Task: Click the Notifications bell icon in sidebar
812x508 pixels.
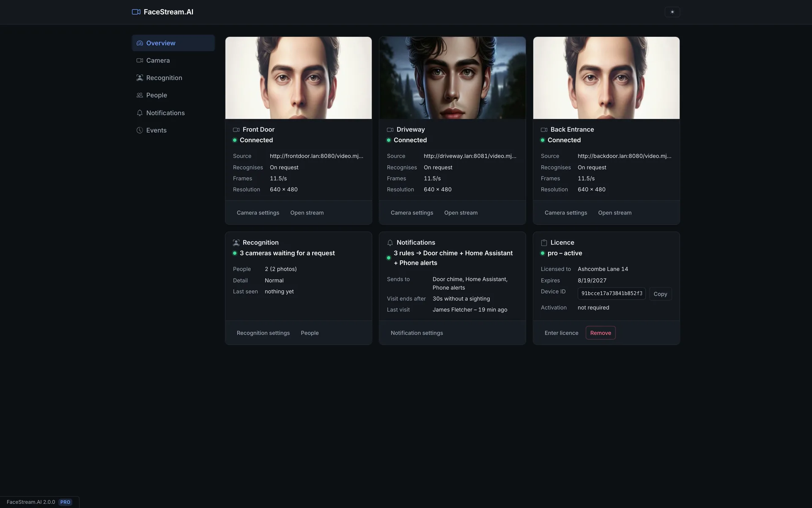Action: click(140, 113)
